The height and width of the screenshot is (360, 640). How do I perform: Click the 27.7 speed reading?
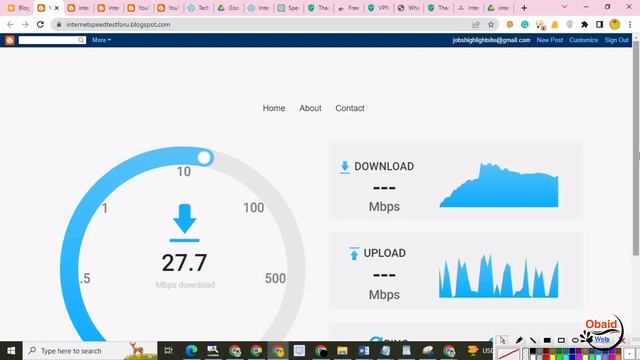184,262
